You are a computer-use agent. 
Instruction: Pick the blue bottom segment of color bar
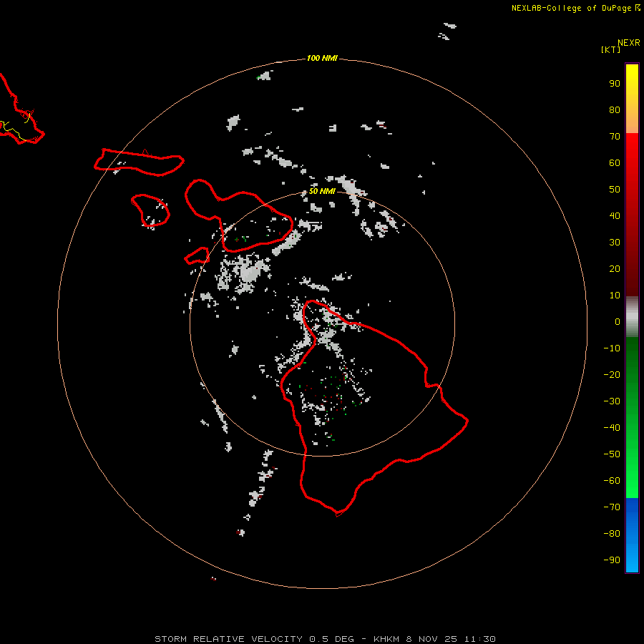click(x=632, y=535)
